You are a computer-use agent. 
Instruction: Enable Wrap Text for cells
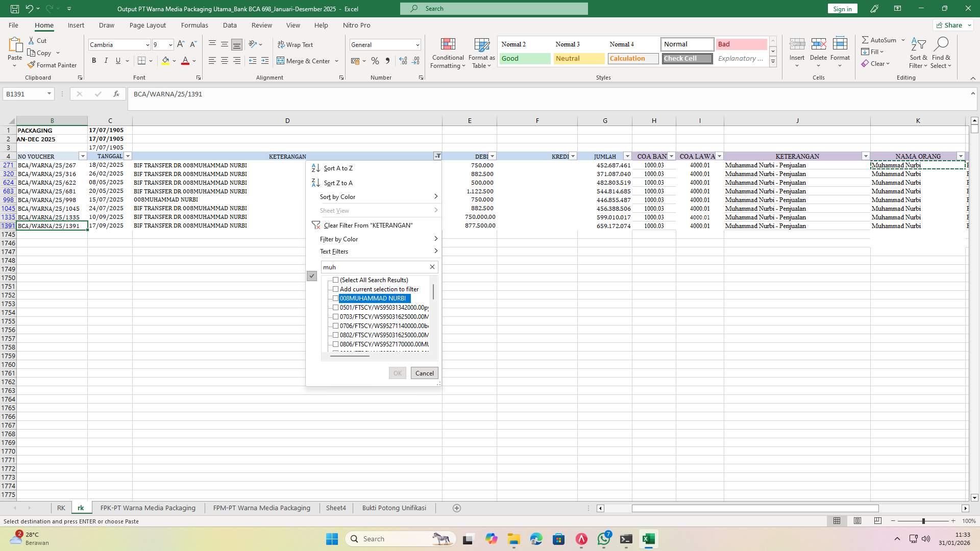296,44
